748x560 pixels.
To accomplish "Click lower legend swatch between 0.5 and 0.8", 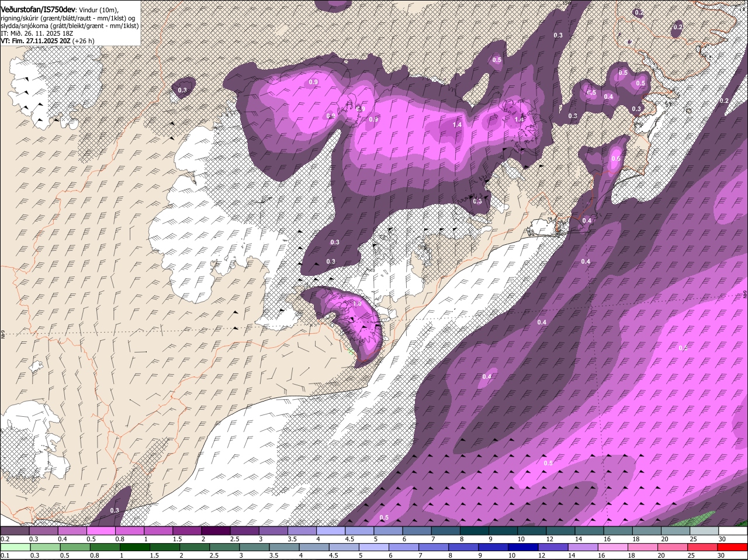I will 76,548.
